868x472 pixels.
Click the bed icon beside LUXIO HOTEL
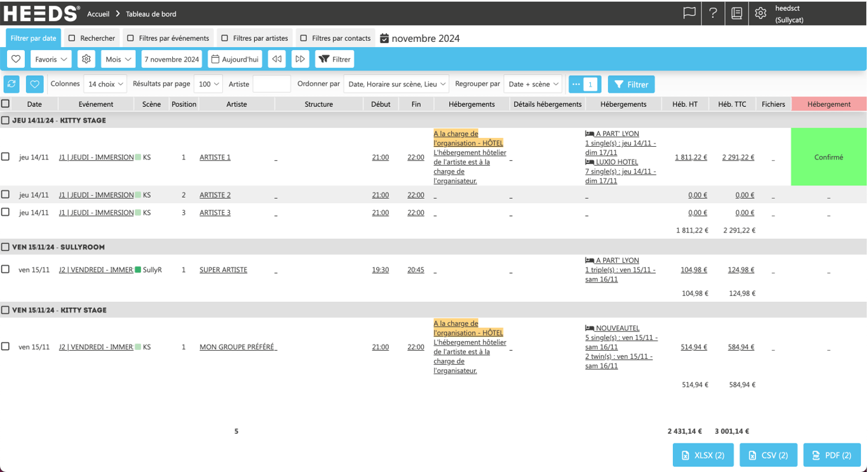[x=590, y=162]
